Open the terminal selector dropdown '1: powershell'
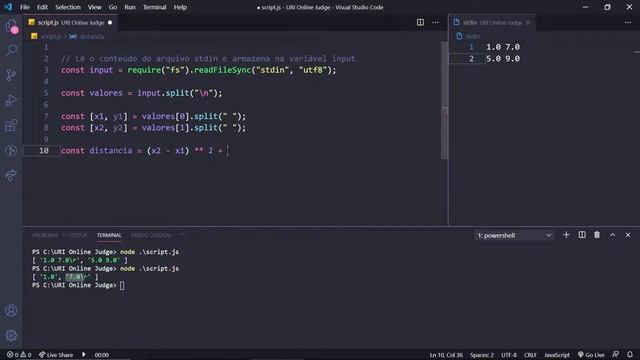Screen dimensions: 640x360 click(x=514, y=236)
